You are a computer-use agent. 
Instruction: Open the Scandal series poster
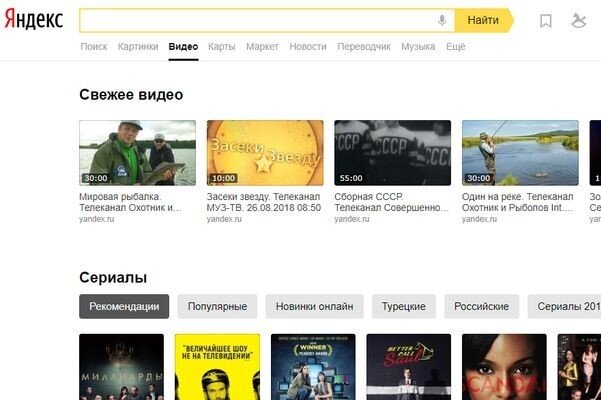(x=504, y=367)
